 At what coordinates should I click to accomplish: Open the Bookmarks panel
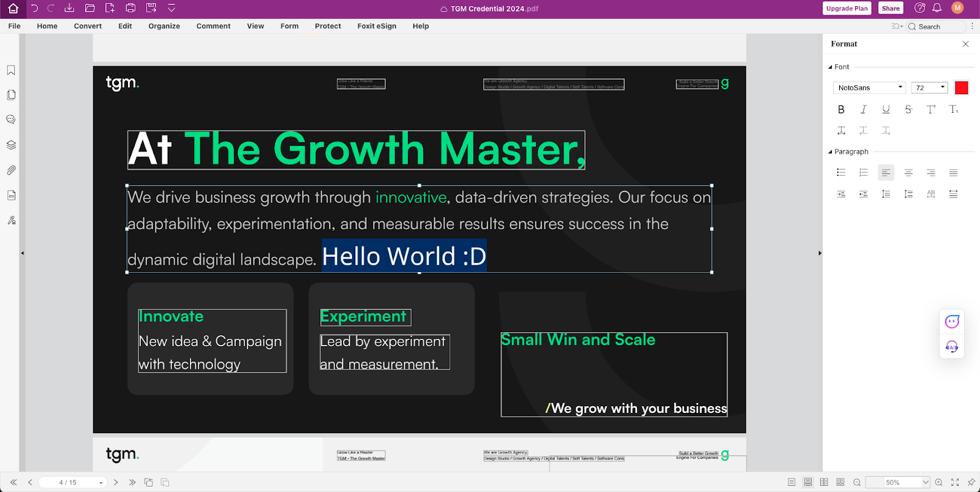click(11, 70)
